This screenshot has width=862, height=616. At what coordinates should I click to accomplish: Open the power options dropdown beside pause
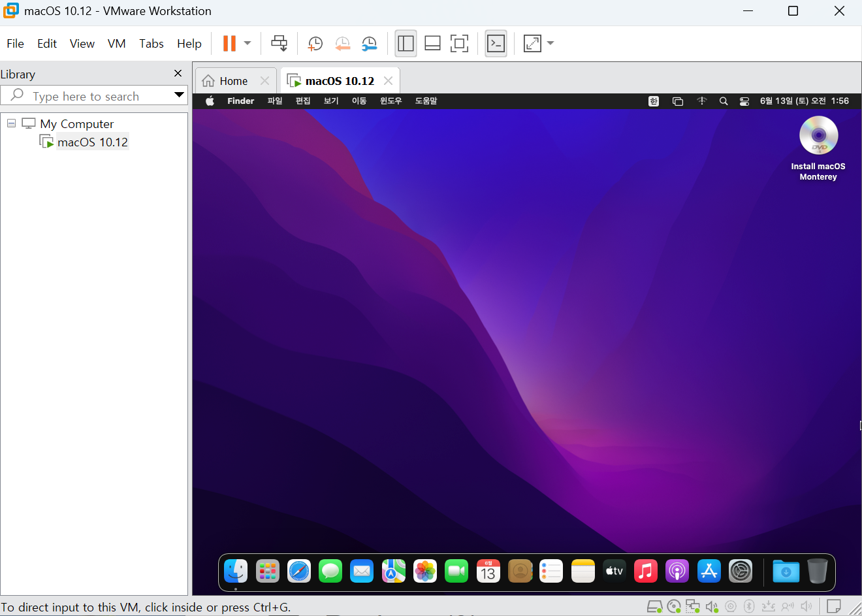click(x=247, y=44)
